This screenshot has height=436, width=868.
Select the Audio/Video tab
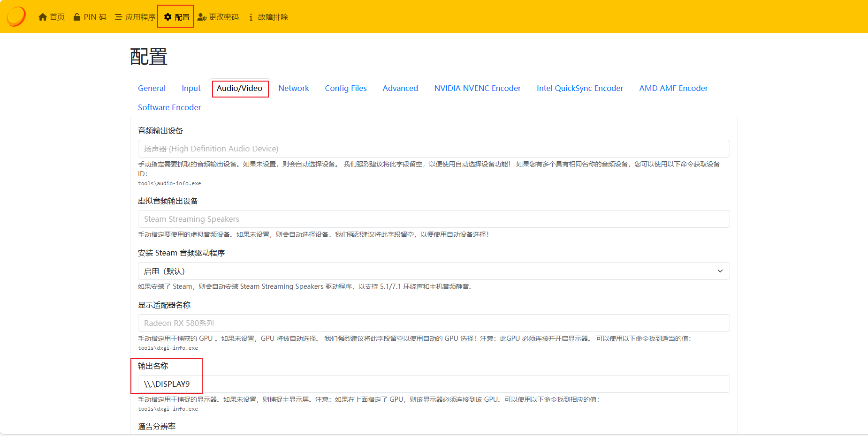point(239,88)
